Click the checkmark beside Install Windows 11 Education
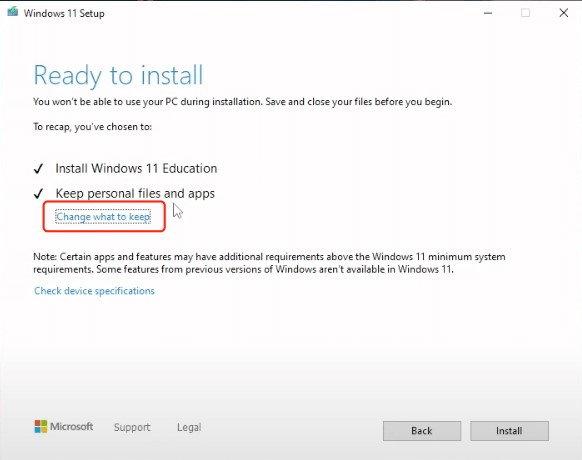This screenshot has height=460, width=582. point(39,169)
